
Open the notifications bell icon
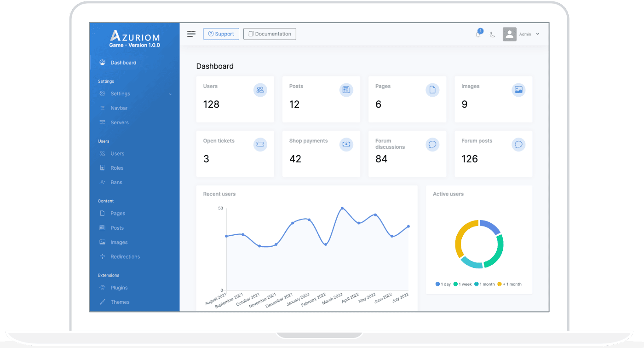[x=478, y=34]
